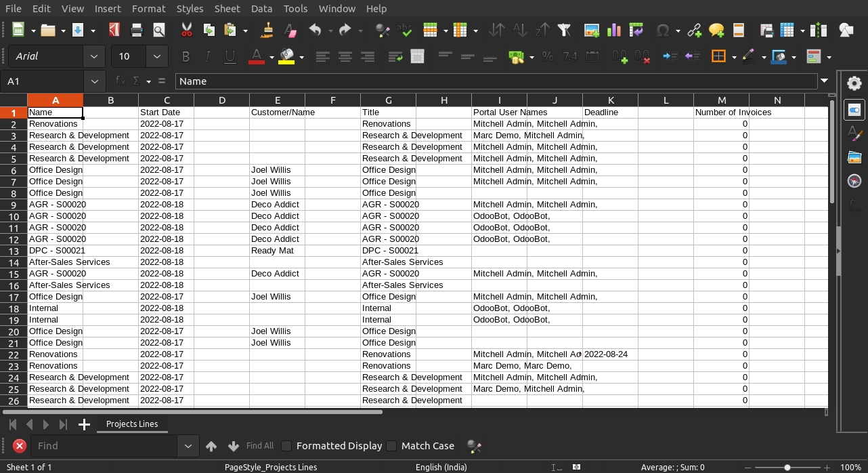The width and height of the screenshot is (868, 473).
Task: Toggle Align Right
Action: [368, 57]
